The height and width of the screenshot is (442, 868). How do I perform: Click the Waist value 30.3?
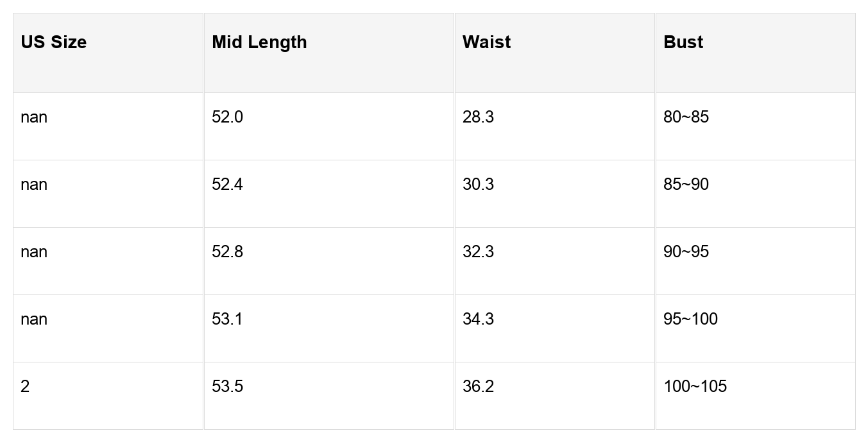(x=478, y=185)
